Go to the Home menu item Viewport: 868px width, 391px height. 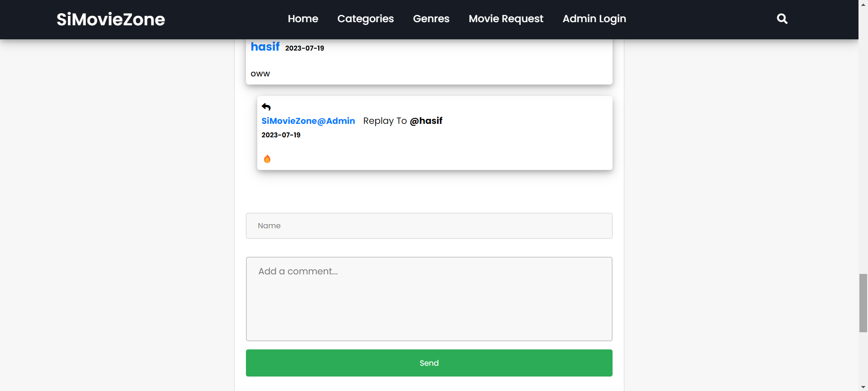pyautogui.click(x=303, y=19)
